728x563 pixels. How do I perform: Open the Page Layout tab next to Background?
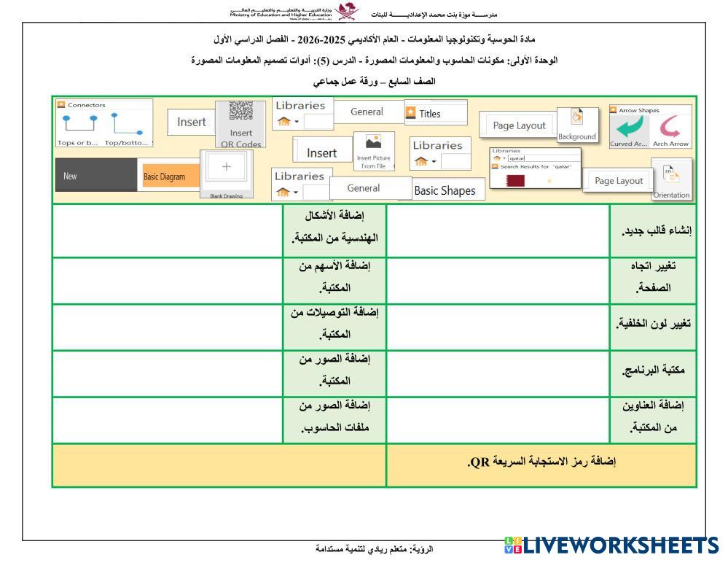pos(519,125)
